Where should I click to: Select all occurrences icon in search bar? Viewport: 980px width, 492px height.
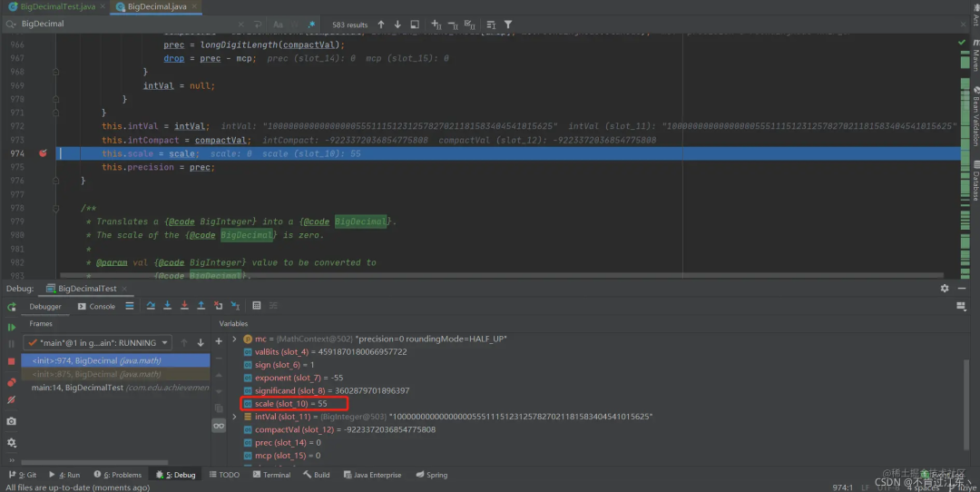470,25
